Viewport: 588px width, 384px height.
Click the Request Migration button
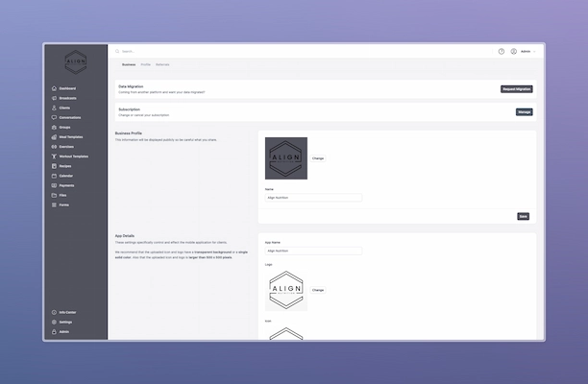(516, 89)
